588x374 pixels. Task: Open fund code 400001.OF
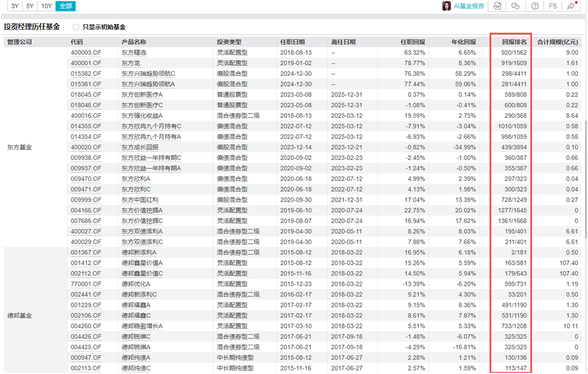86,63
